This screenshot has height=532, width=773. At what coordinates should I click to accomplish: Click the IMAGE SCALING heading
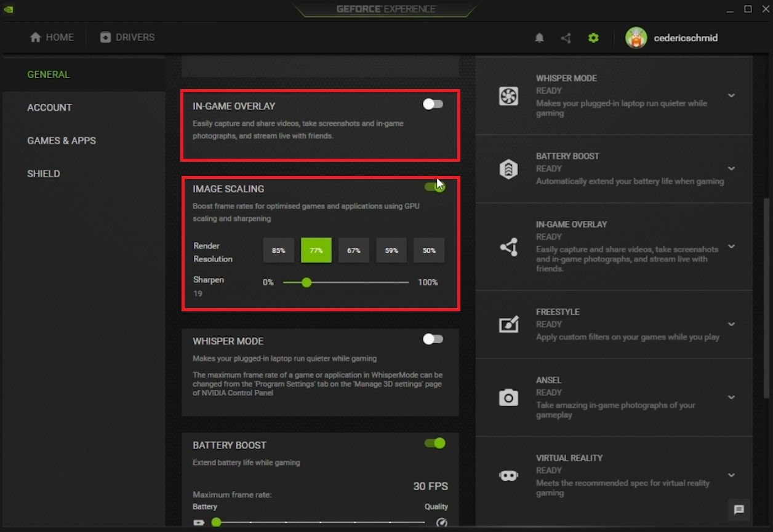click(x=228, y=189)
